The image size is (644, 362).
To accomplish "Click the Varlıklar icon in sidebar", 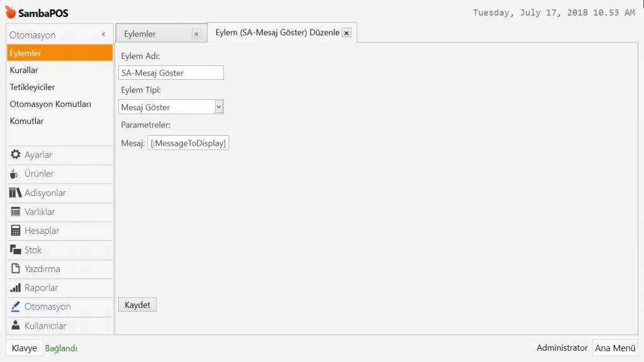I will pyautogui.click(x=16, y=212).
